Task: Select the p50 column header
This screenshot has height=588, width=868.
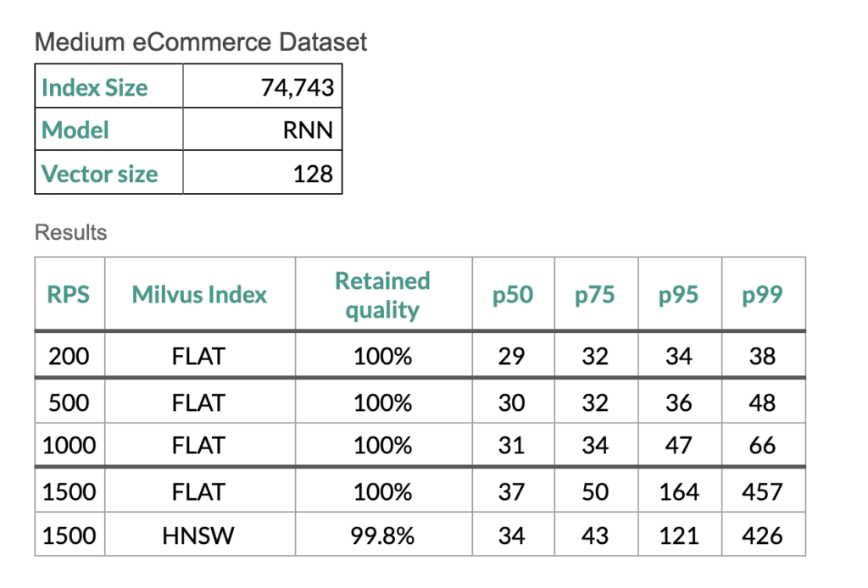Action: pos(513,295)
